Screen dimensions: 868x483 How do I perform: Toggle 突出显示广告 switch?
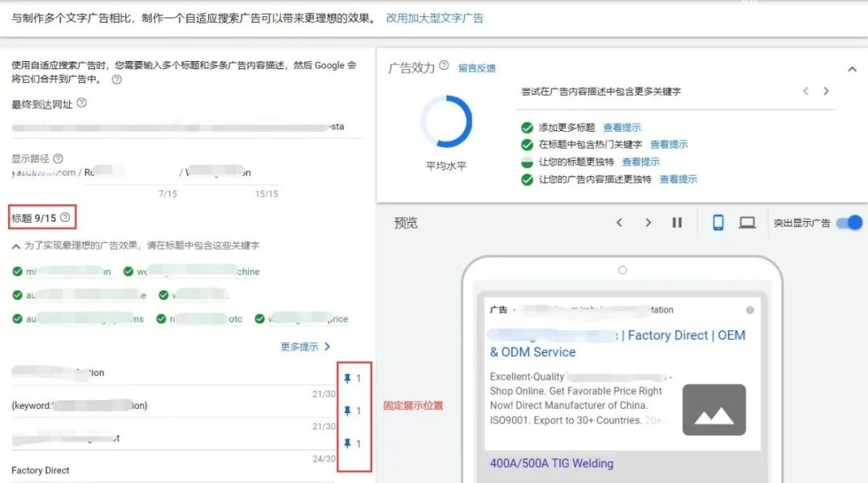[850, 223]
